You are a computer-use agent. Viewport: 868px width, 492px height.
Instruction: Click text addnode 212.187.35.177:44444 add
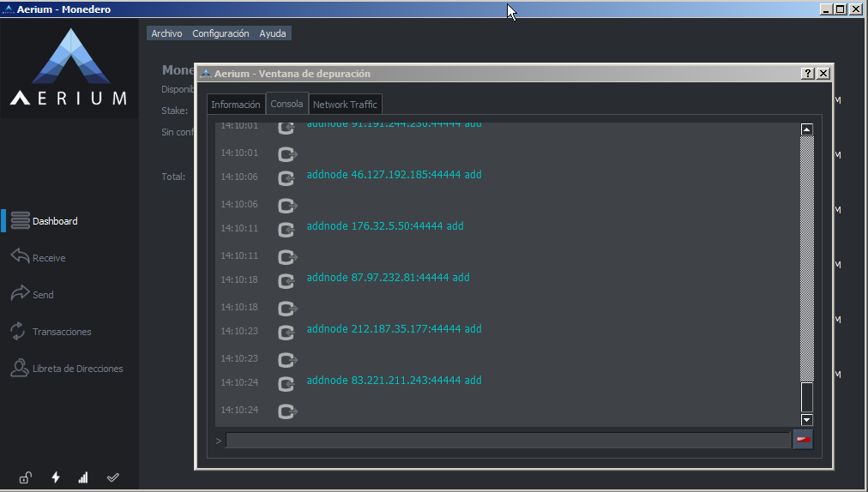coord(395,329)
